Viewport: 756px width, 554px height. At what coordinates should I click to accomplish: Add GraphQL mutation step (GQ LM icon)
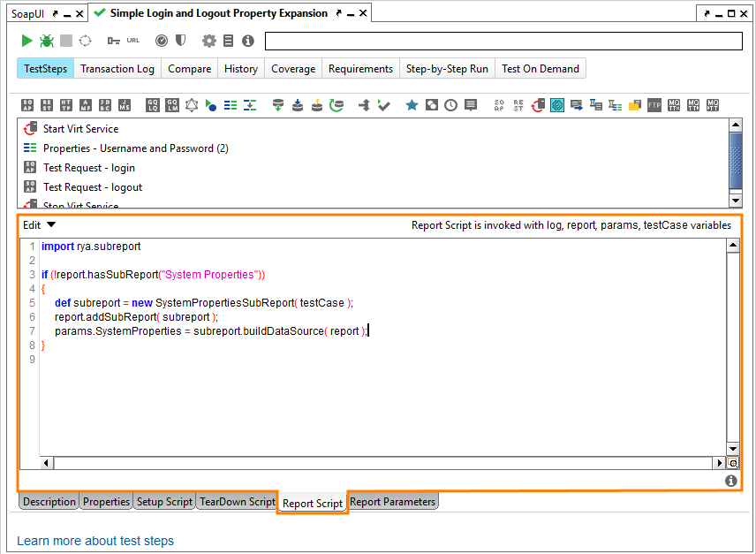pos(172,105)
